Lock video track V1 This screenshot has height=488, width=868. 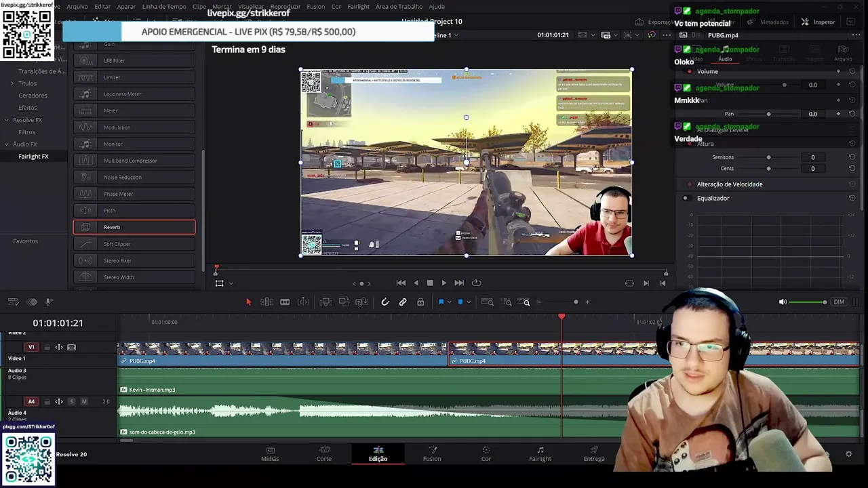pyautogui.click(x=47, y=348)
